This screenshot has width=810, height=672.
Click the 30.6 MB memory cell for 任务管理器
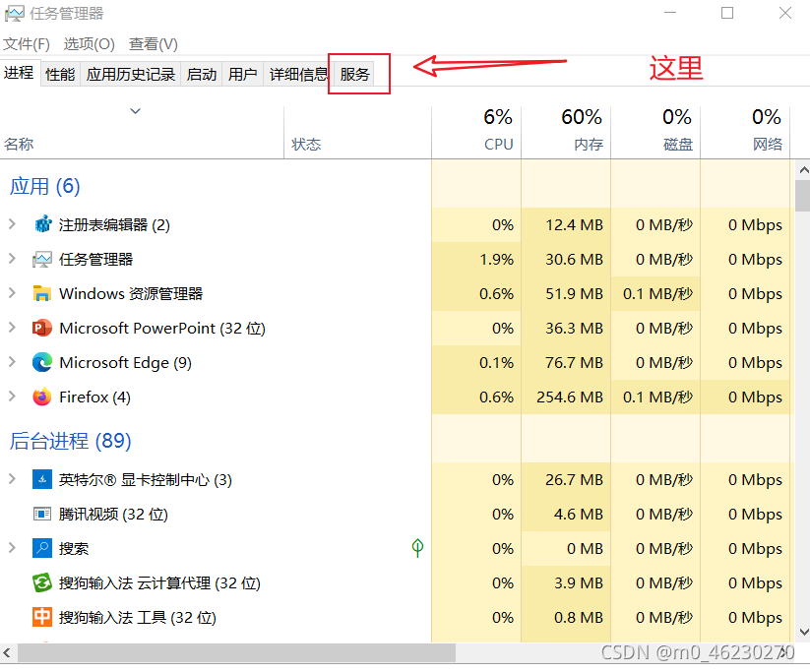[x=566, y=259]
